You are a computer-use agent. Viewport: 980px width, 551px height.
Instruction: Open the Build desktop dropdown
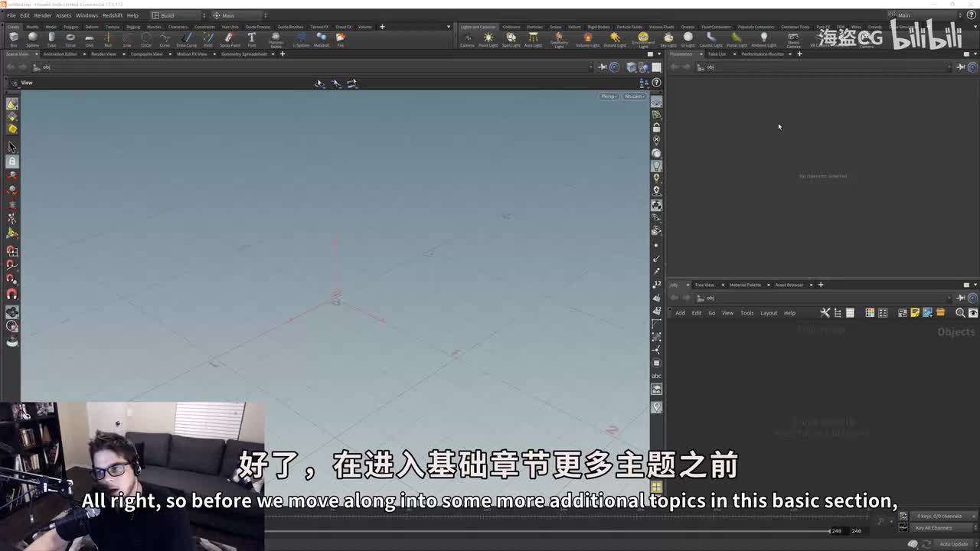pyautogui.click(x=177, y=15)
